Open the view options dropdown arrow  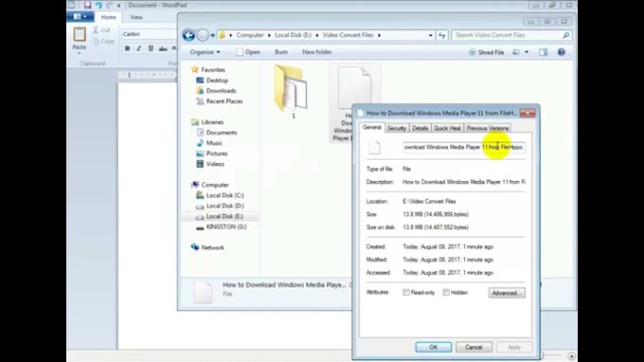[x=527, y=52]
